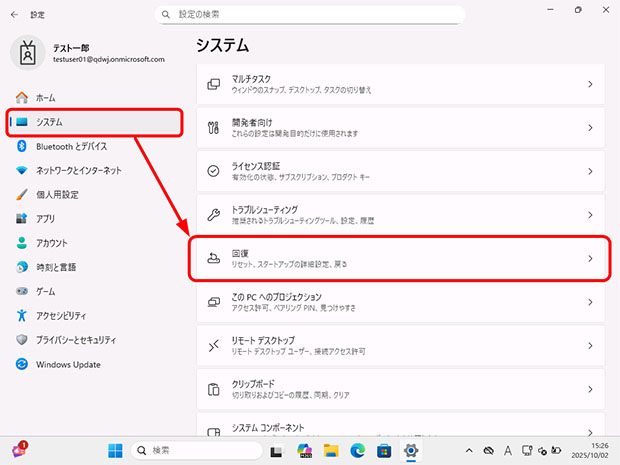Image resolution: width=620 pixels, height=465 pixels.
Task: Click the taskbar 検索 box
Action: coord(197,450)
